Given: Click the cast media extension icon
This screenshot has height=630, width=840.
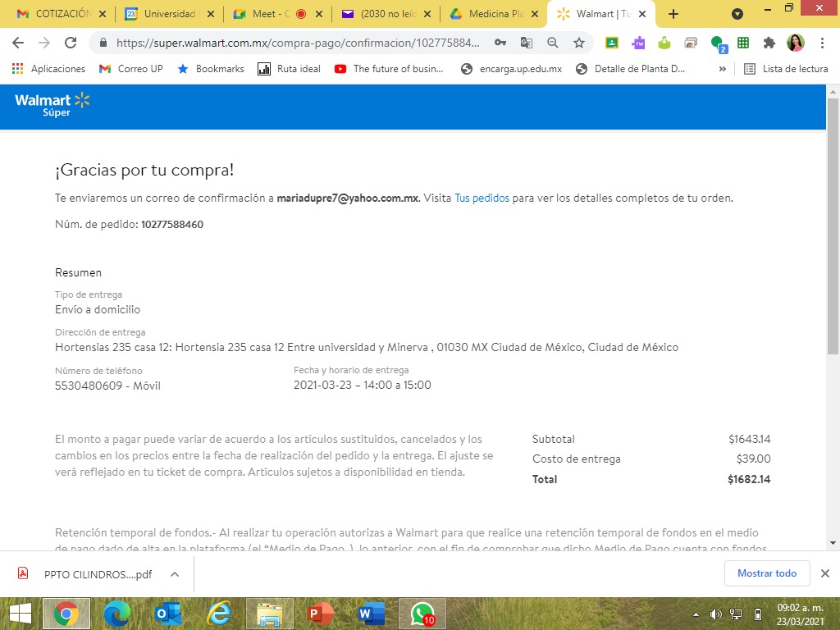Looking at the screenshot, I should [x=691, y=43].
